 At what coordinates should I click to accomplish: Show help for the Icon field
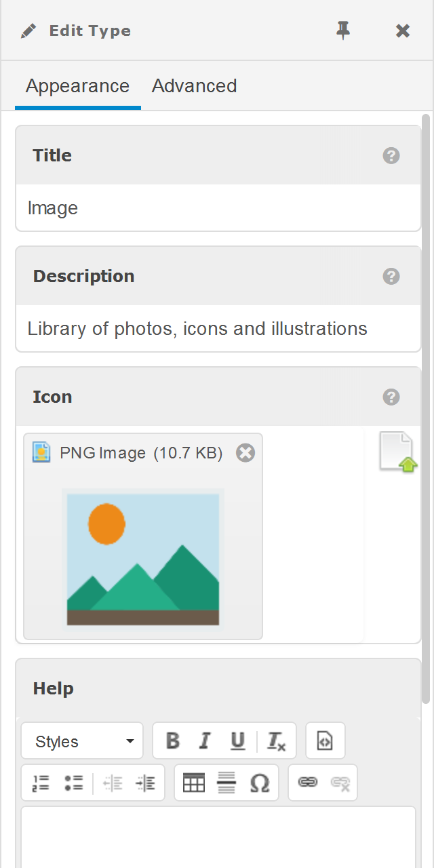(391, 397)
